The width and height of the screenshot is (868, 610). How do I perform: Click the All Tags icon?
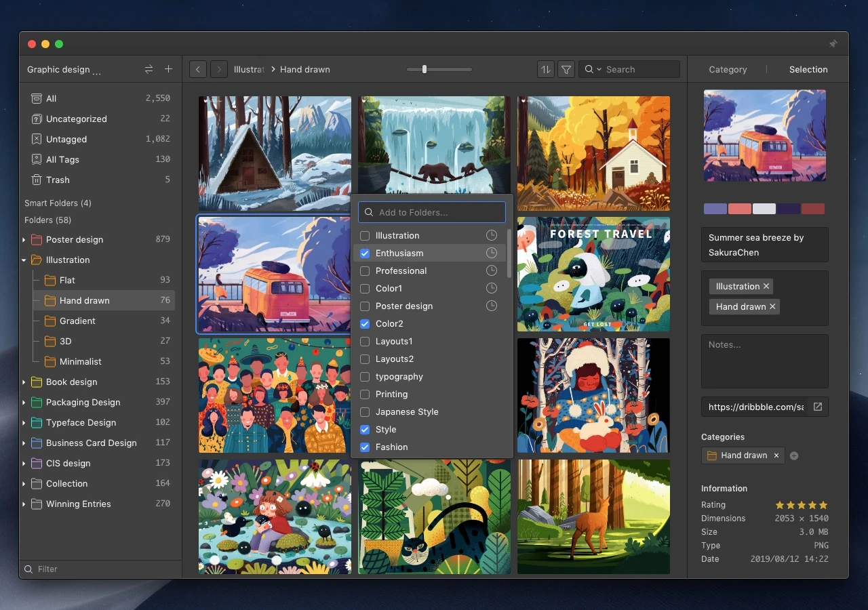[x=37, y=159]
